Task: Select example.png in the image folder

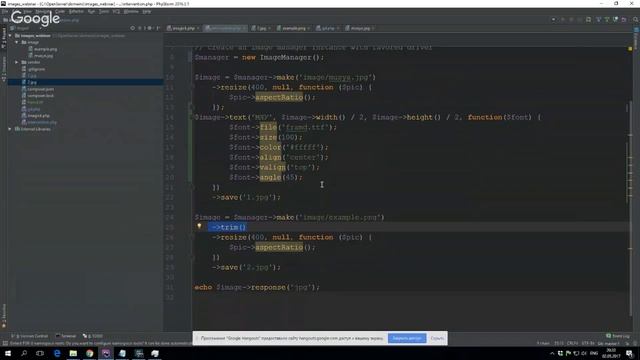Action: (42, 49)
